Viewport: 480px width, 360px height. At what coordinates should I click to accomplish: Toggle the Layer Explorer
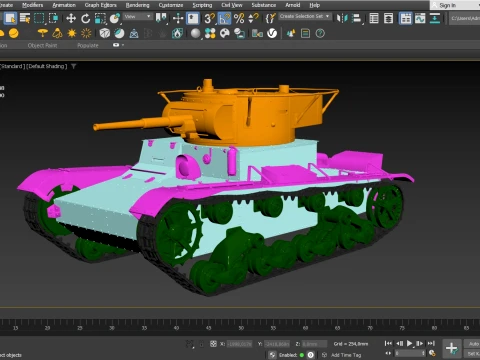click(389, 18)
